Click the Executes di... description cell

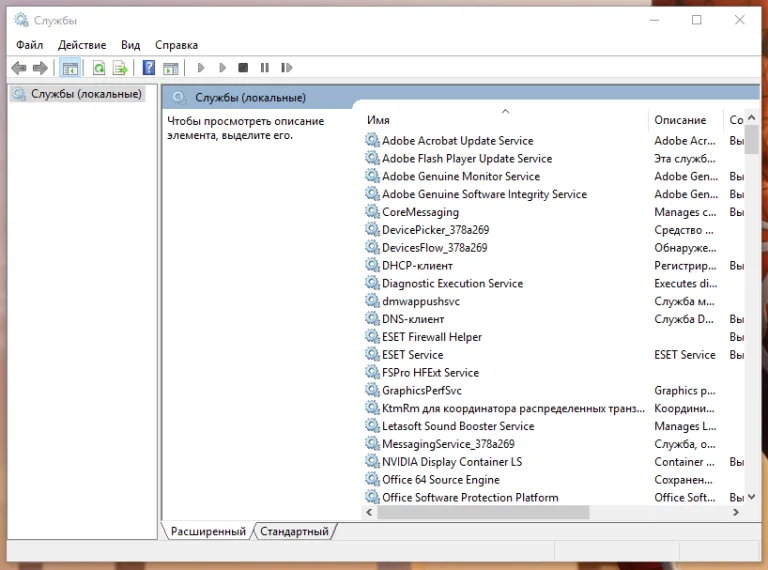coord(685,284)
